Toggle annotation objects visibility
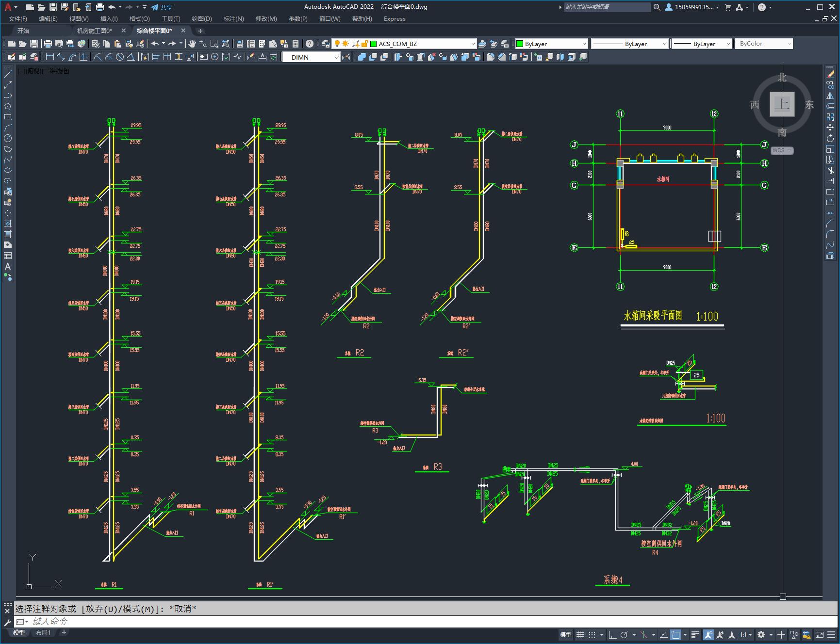 pyautogui.click(x=708, y=634)
